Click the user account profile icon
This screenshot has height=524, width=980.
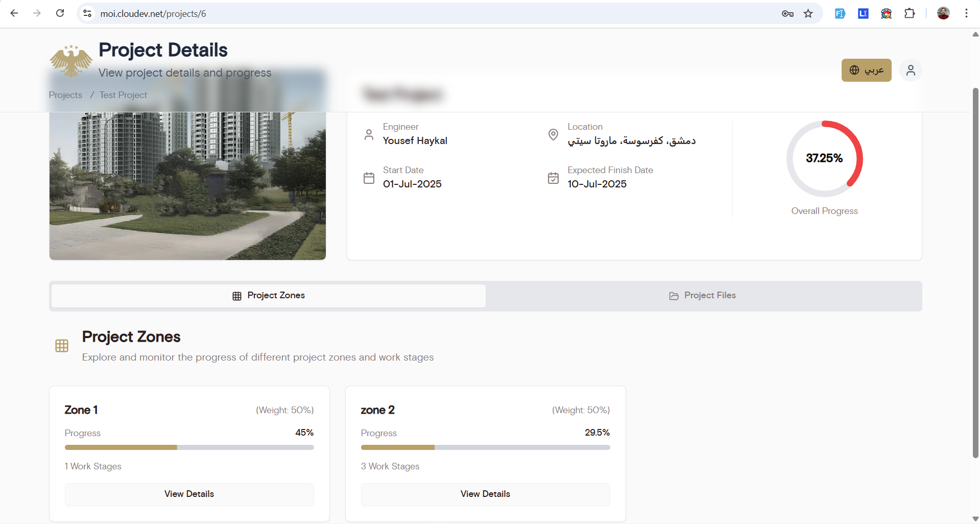910,70
